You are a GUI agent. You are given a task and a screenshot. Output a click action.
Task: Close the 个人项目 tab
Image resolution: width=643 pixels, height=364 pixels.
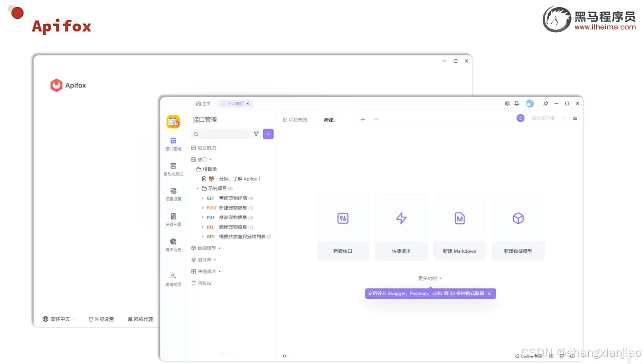[248, 104]
